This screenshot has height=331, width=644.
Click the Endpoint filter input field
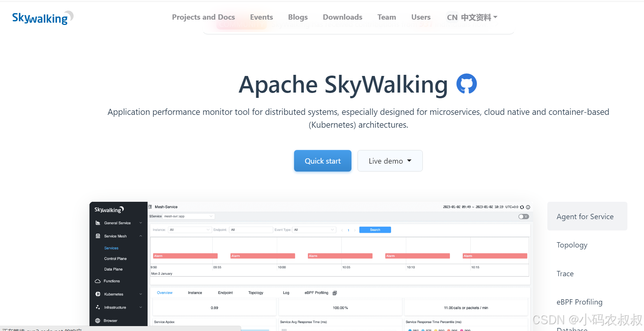click(x=251, y=230)
